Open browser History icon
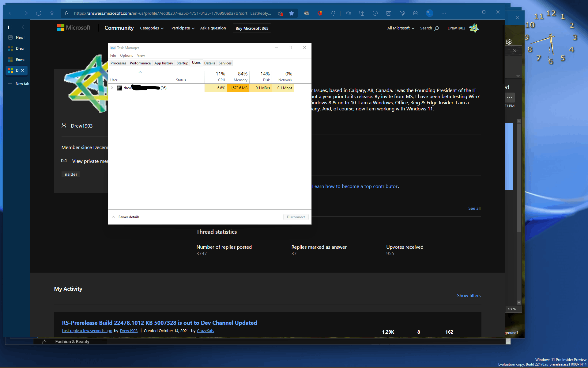Viewport: 588px width, 368px height. (x=375, y=13)
